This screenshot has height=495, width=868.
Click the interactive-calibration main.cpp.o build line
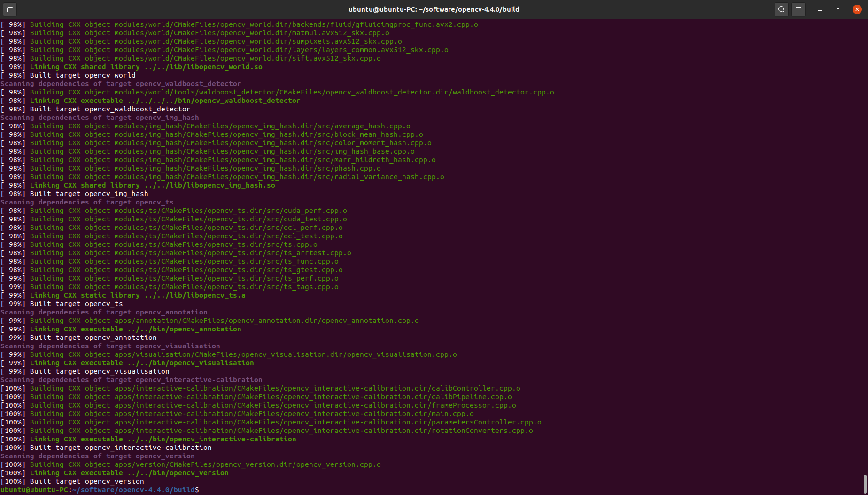pos(237,414)
